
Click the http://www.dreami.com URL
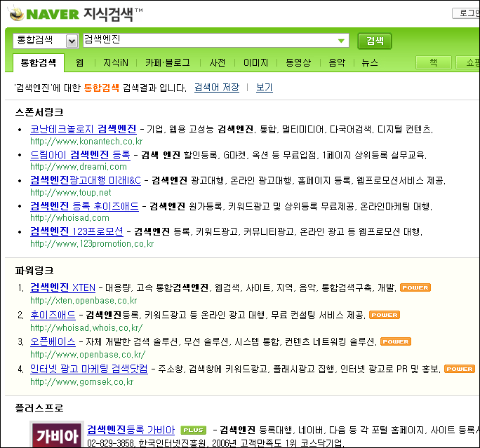[79, 167]
